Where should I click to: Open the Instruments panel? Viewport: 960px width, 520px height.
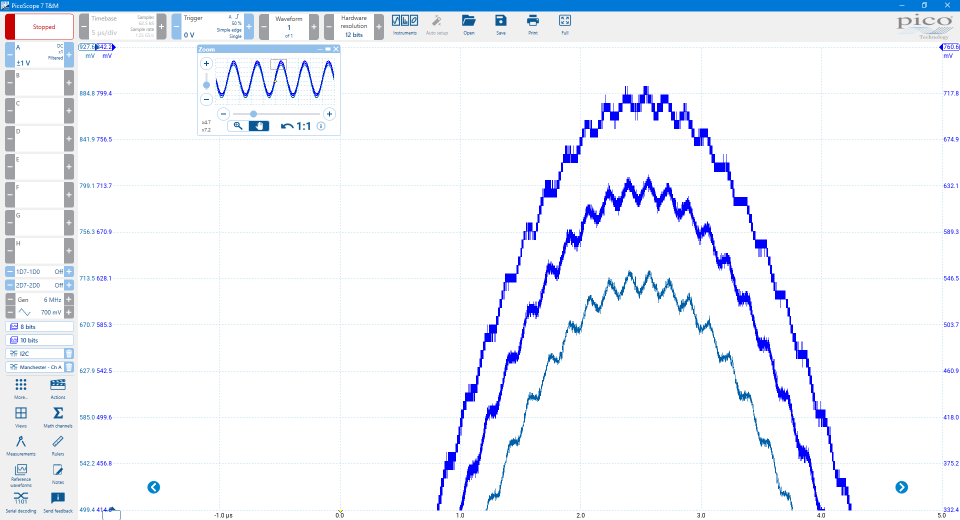coord(405,24)
